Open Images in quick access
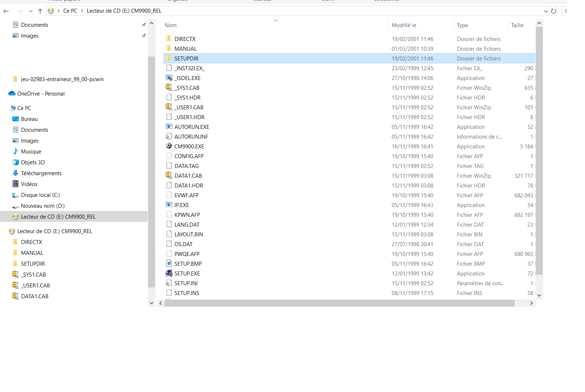 click(30, 36)
